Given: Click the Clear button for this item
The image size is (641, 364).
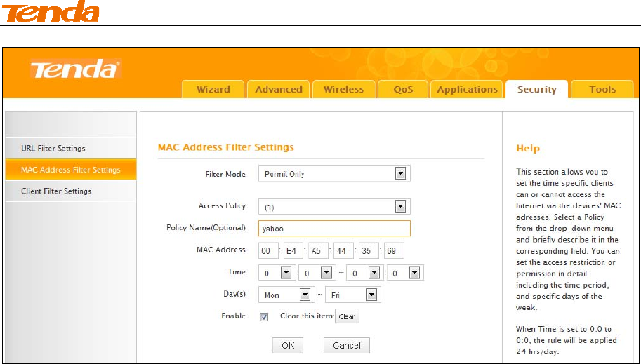Looking at the screenshot, I should 347,316.
